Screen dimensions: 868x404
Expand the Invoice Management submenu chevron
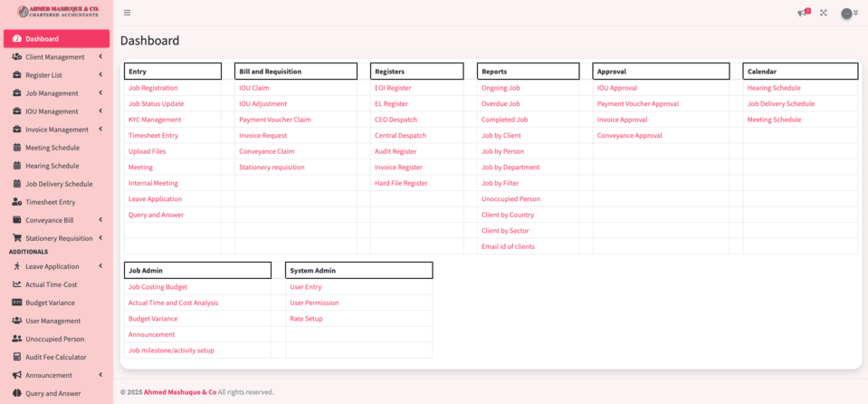click(x=100, y=130)
